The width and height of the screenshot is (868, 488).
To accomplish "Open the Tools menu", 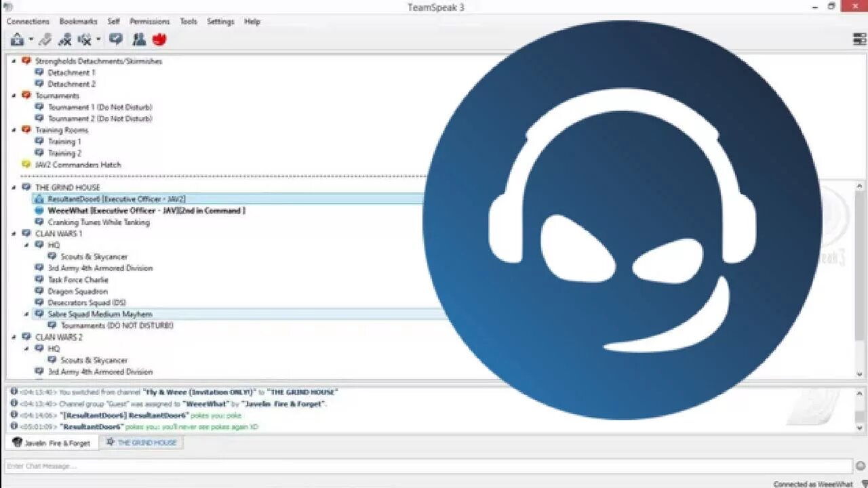I will tap(189, 22).
